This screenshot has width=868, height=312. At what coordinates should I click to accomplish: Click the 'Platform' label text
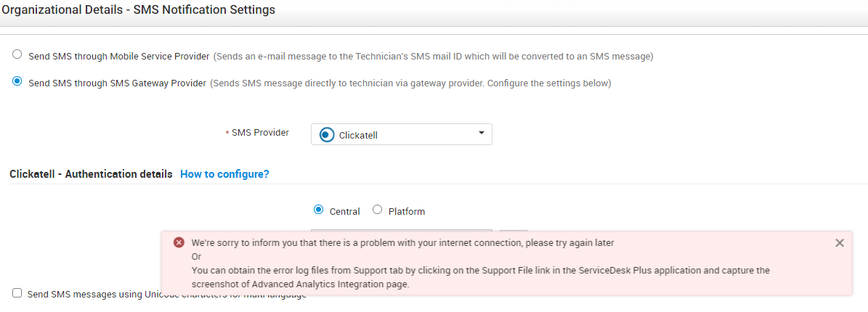[x=406, y=212]
